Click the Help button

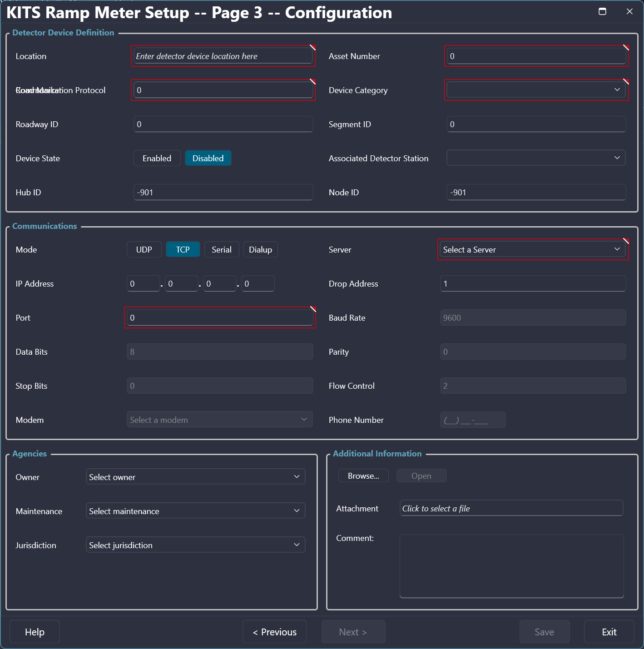(35, 632)
